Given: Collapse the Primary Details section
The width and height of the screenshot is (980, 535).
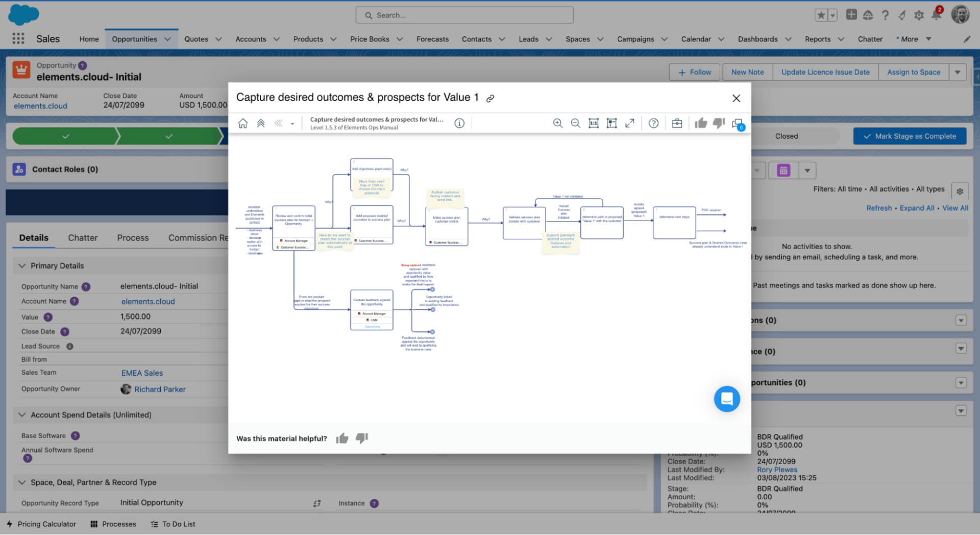Looking at the screenshot, I should pos(22,265).
